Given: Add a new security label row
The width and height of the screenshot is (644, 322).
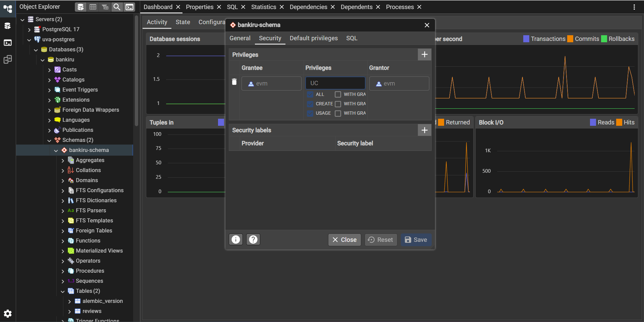Looking at the screenshot, I should 424,130.
